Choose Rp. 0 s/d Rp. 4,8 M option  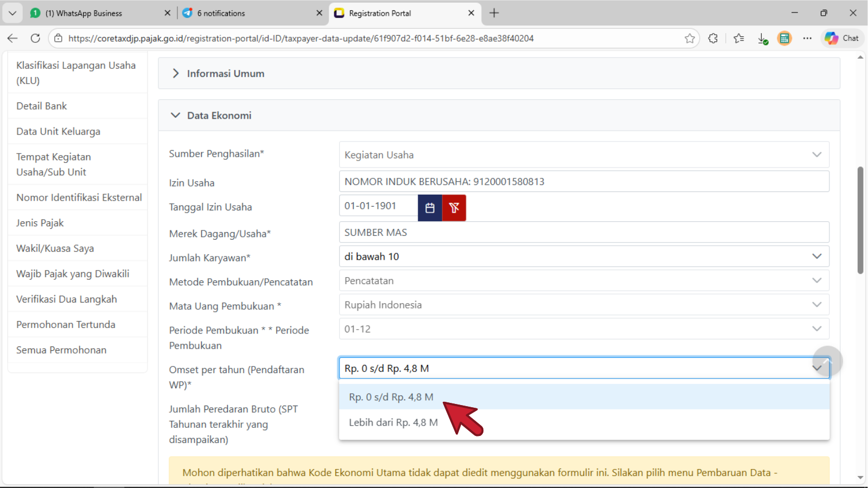coord(391,397)
